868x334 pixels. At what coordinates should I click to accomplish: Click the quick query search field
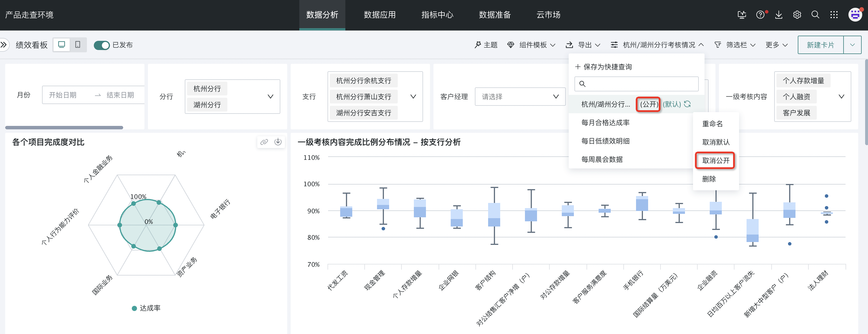point(637,84)
